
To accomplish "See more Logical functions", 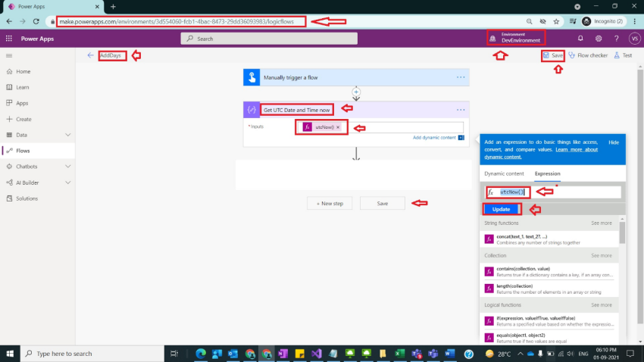I will pos(602,305).
